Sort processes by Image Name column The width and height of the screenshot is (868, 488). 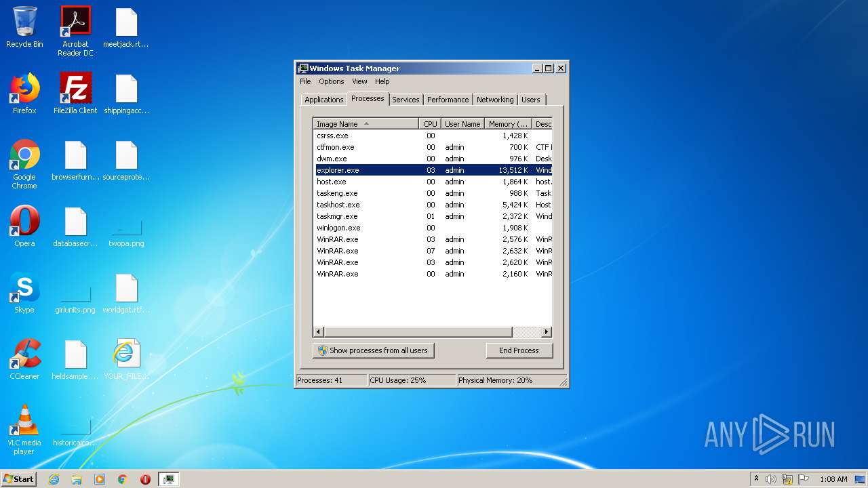pos(366,124)
